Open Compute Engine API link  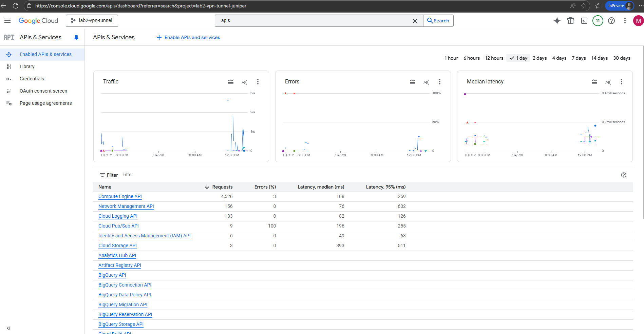click(x=120, y=196)
